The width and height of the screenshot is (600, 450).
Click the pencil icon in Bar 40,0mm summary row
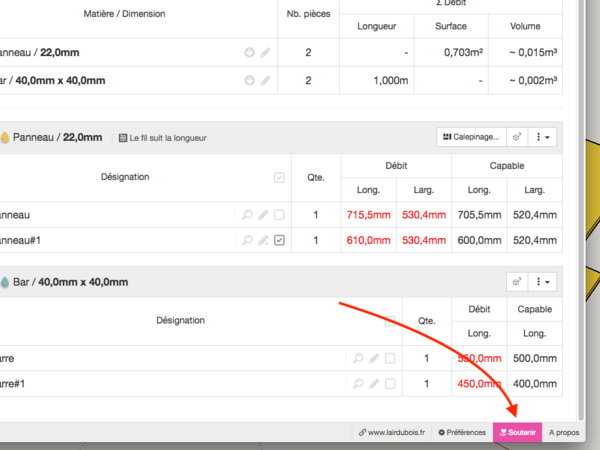tap(264, 80)
